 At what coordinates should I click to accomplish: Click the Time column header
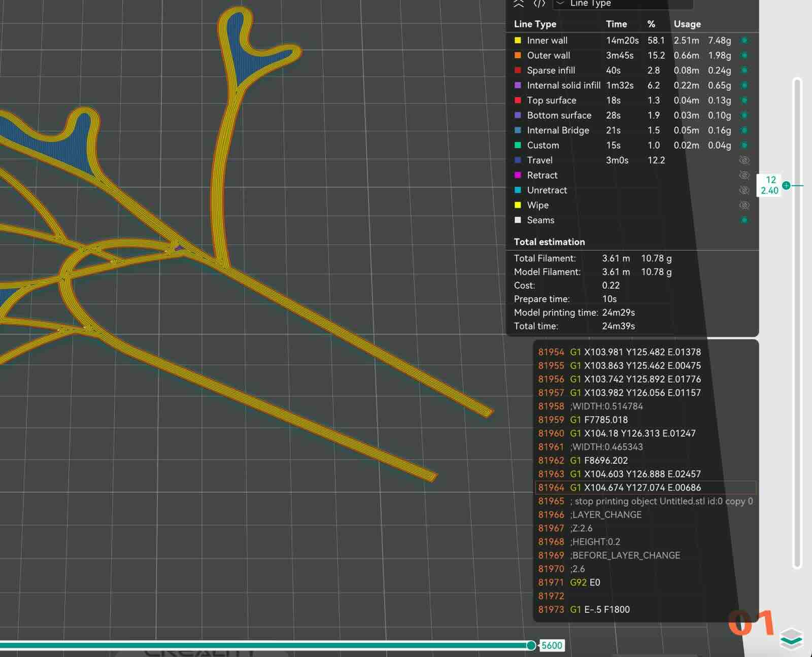[616, 24]
